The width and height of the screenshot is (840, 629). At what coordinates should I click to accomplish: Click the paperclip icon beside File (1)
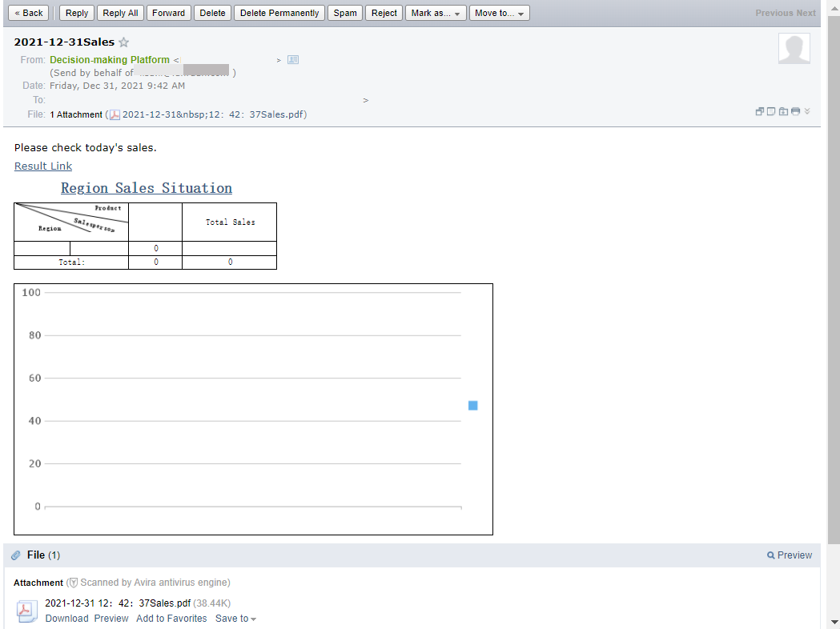[14, 555]
